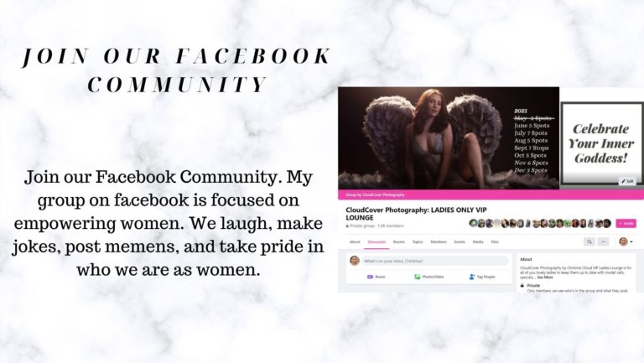Click the What's on your mind post field
Viewport: 644px width, 363px height.
pos(435,261)
